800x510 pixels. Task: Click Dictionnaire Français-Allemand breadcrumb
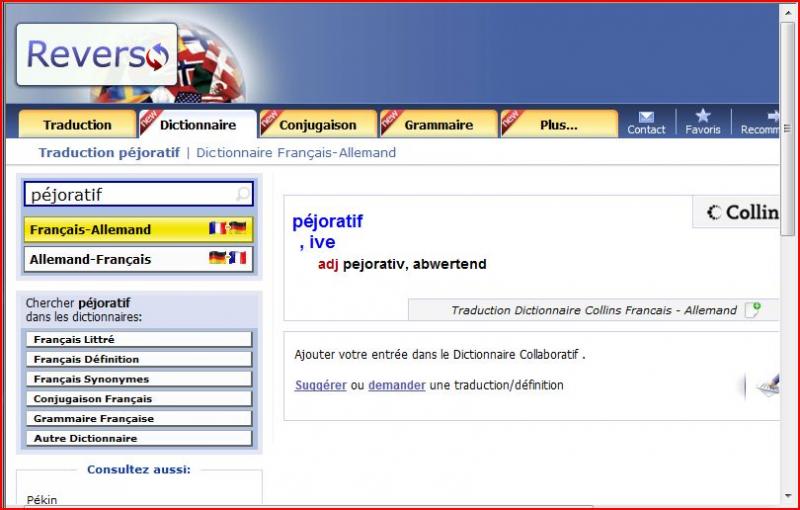(x=296, y=152)
